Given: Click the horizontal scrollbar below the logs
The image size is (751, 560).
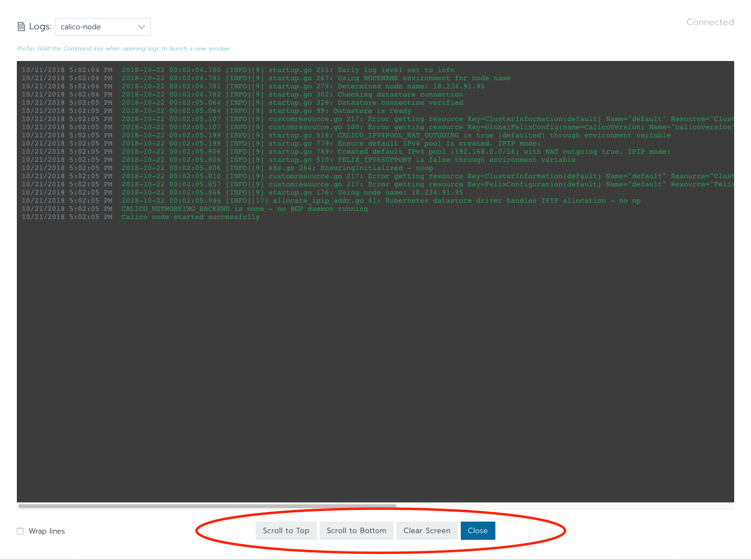Looking at the screenshot, I should (207, 506).
